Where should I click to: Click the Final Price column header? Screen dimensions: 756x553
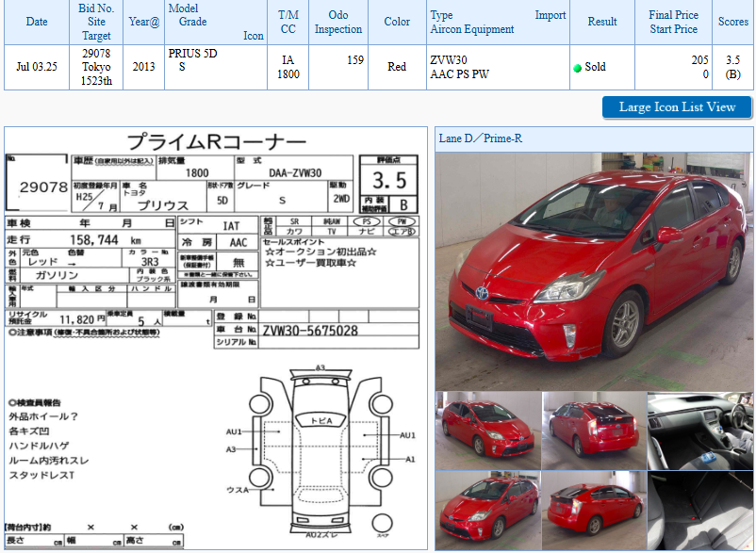click(673, 22)
